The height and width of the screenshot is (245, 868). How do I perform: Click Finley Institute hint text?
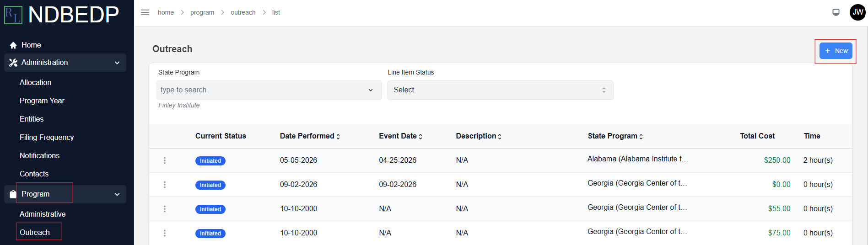179,106
